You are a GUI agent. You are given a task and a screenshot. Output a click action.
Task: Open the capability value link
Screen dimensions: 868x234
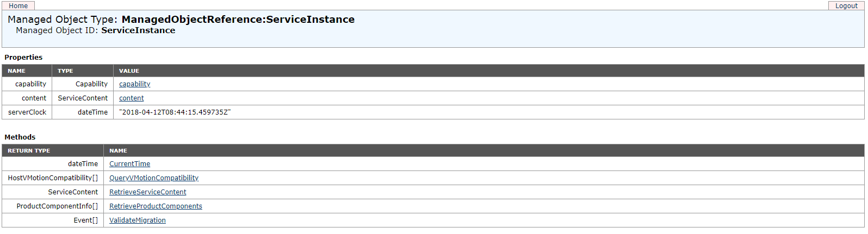pyautogui.click(x=134, y=84)
